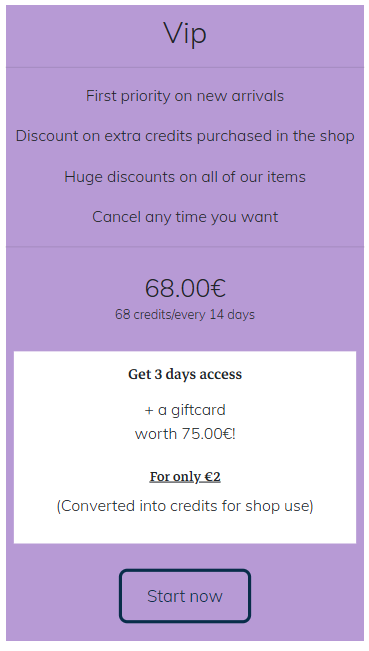The width and height of the screenshot is (369, 651).
Task: Click divider line below the Vip title
Action: [185, 67]
